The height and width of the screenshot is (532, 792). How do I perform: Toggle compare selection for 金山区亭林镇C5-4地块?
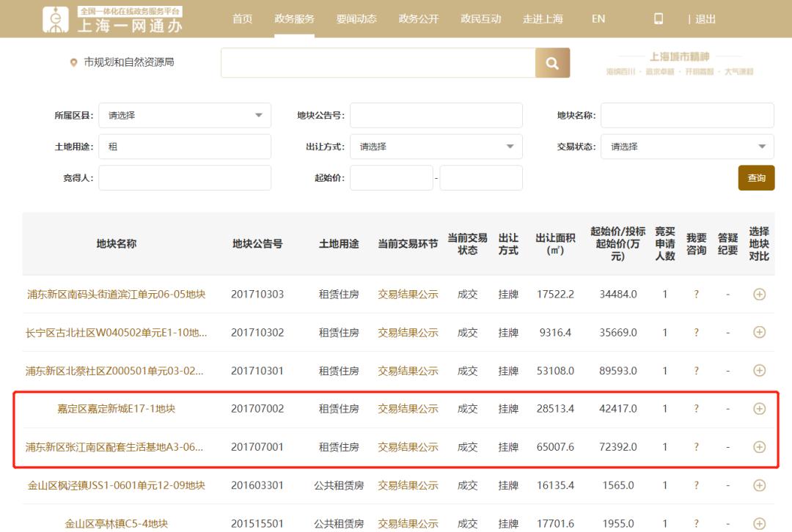tap(759, 523)
